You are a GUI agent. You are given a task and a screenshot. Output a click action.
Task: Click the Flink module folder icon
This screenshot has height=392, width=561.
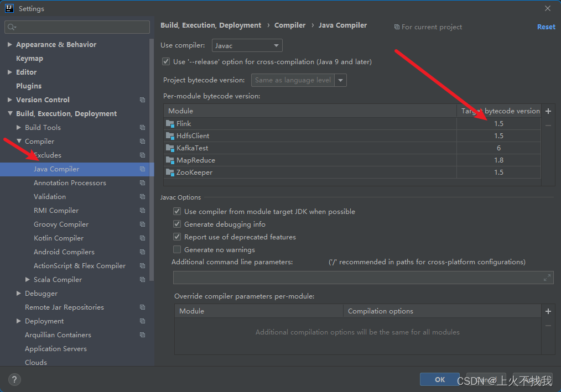(x=170, y=124)
